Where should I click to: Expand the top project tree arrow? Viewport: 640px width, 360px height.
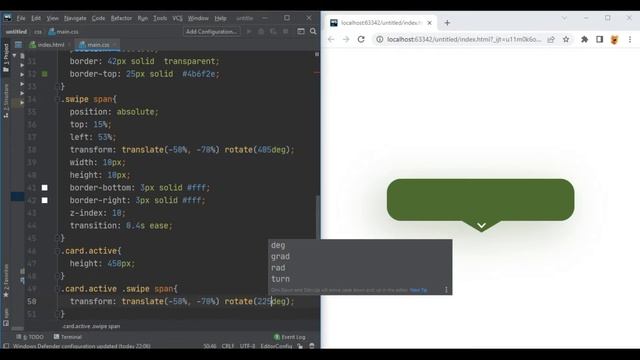(x=14, y=55)
